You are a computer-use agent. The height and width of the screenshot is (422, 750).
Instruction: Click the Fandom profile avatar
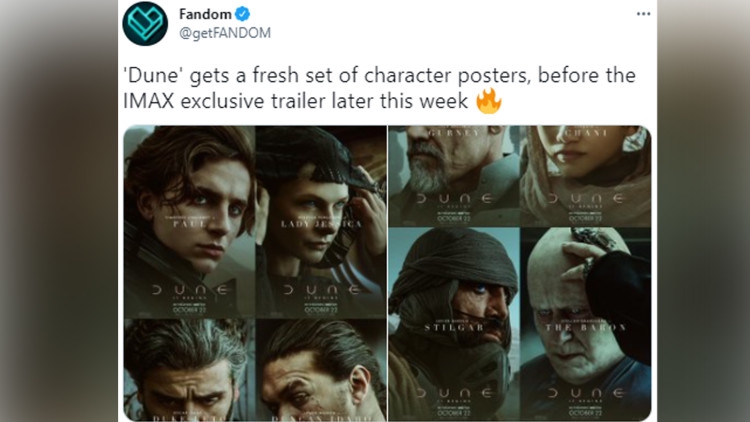pos(145,23)
